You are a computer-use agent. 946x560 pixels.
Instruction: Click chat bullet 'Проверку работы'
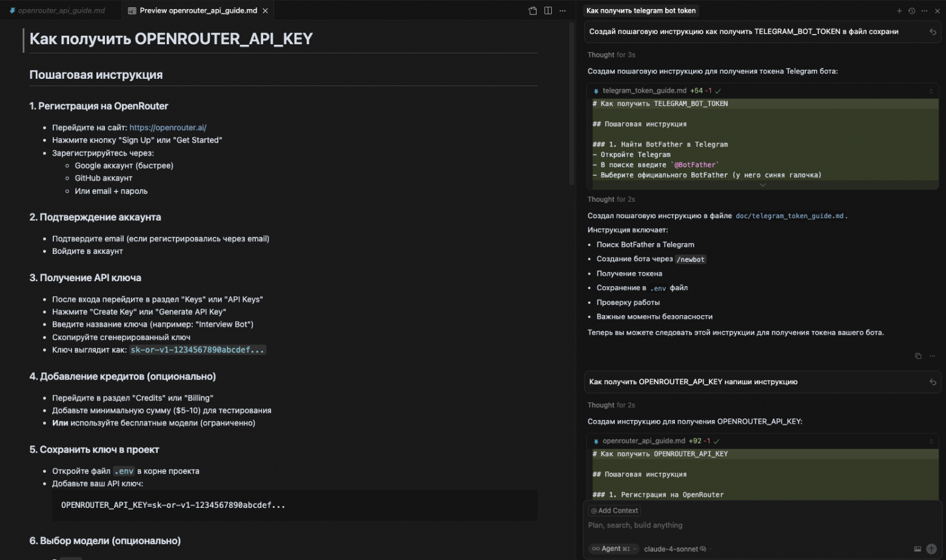[x=628, y=303]
